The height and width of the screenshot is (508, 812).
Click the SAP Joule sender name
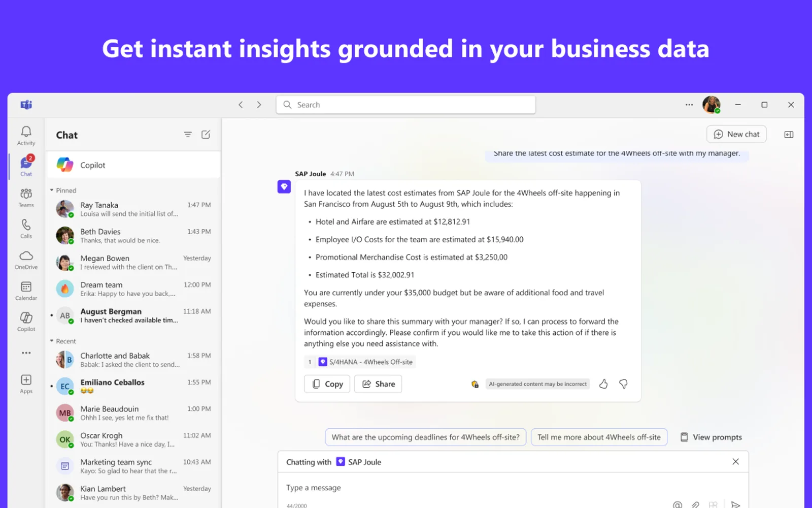(x=311, y=174)
